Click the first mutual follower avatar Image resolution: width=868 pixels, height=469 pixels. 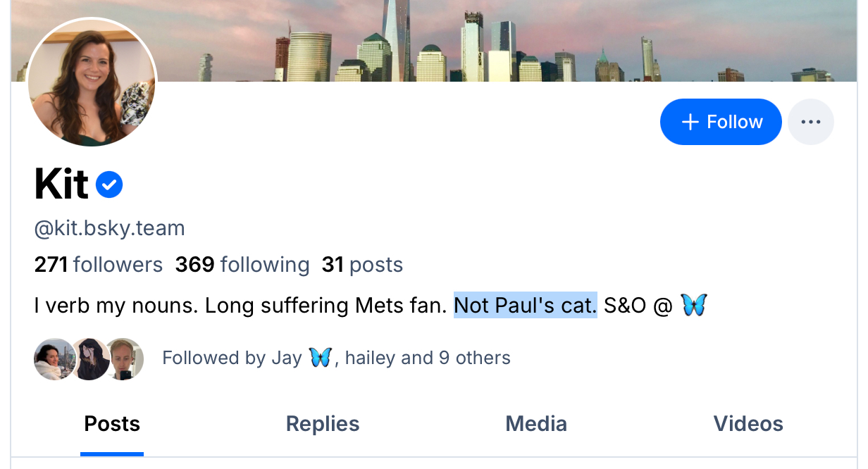(54, 359)
